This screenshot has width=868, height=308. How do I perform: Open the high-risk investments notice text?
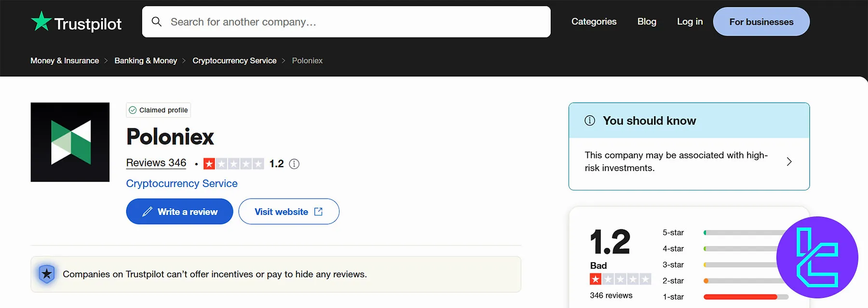(x=676, y=161)
